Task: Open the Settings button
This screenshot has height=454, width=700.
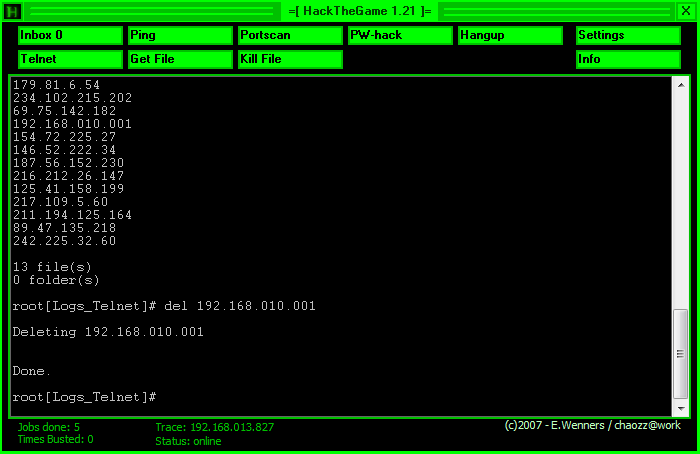Action: tap(629, 35)
